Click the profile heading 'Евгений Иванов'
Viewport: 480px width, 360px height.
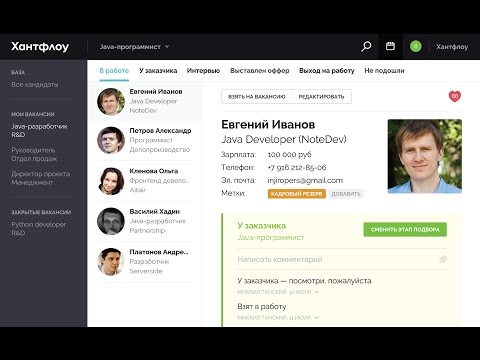(268, 125)
